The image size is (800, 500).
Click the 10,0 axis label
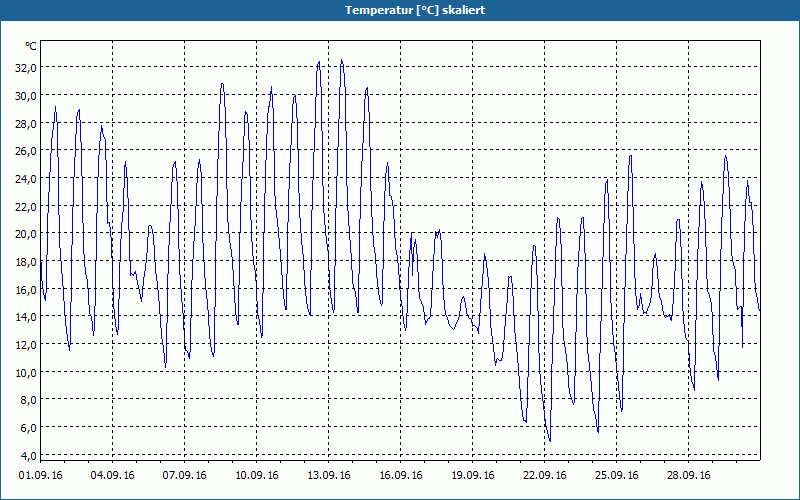pyautogui.click(x=26, y=373)
